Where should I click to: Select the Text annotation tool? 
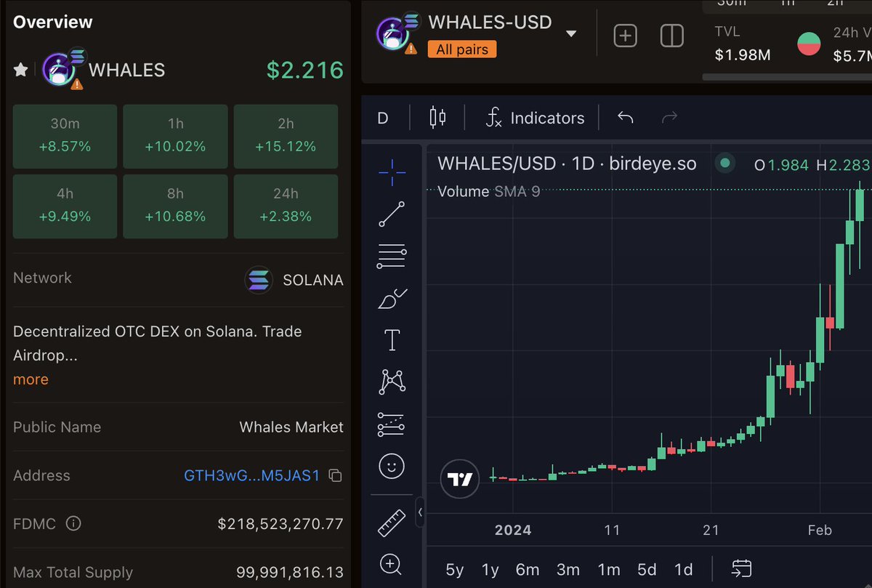click(x=392, y=339)
